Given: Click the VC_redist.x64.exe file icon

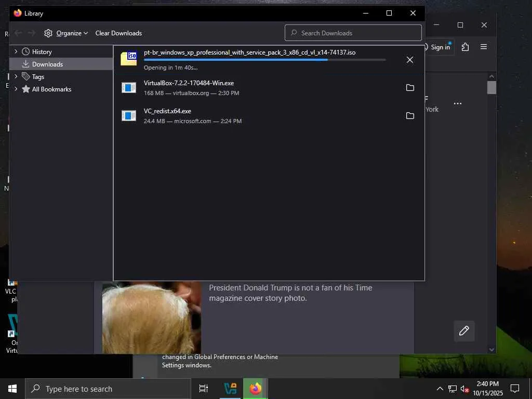Looking at the screenshot, I should click(x=129, y=116).
